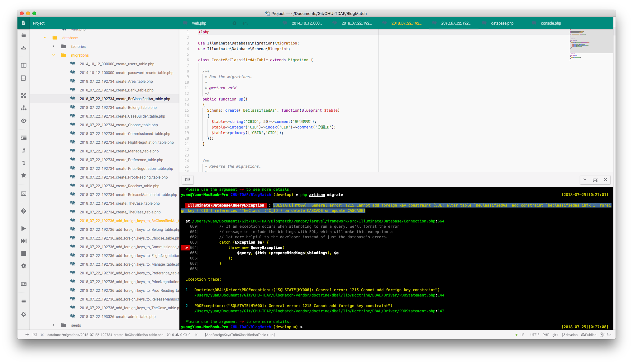
Task: Click the minimap code preview
Action: [579, 44]
